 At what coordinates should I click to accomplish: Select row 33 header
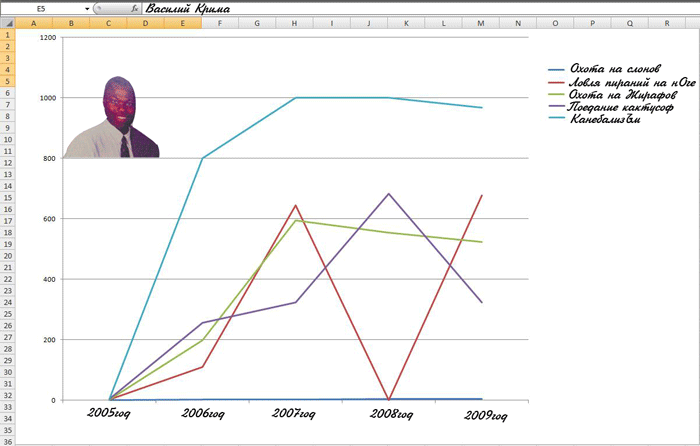coord(8,407)
